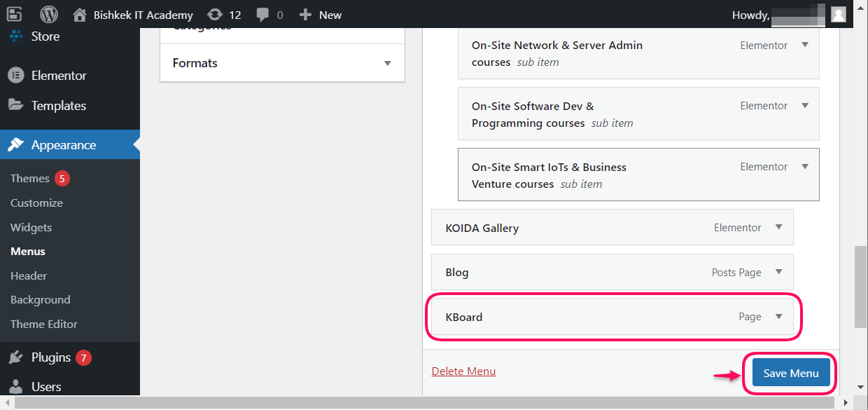This screenshot has width=868, height=410.
Task: Click the leftmost admin bar panel icon
Action: 14,14
